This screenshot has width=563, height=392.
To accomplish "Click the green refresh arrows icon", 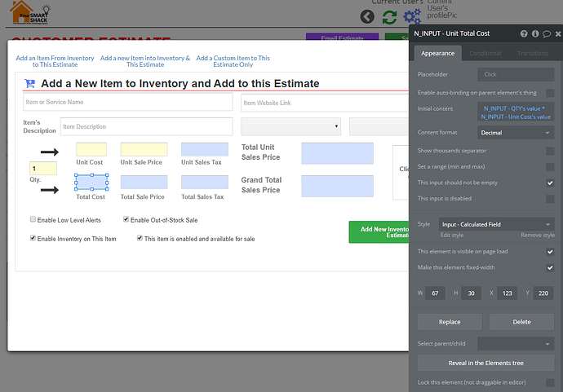I will pos(389,17).
